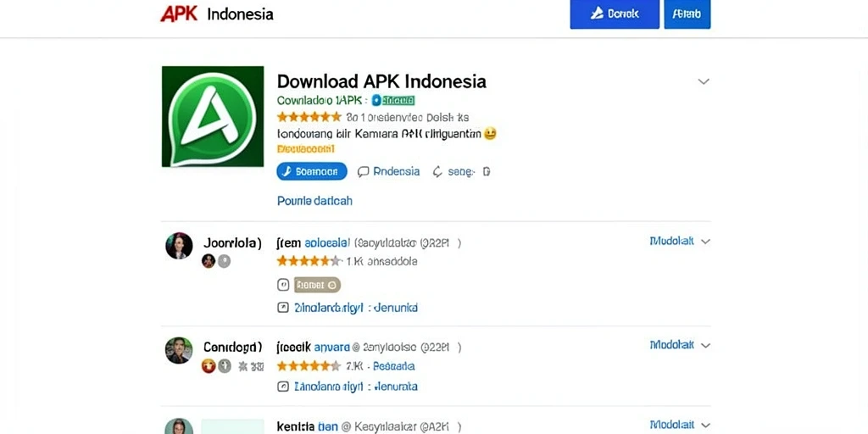The image size is (868, 434).
Task: Click the star rating in Cenidogd's review
Action: pos(309,366)
